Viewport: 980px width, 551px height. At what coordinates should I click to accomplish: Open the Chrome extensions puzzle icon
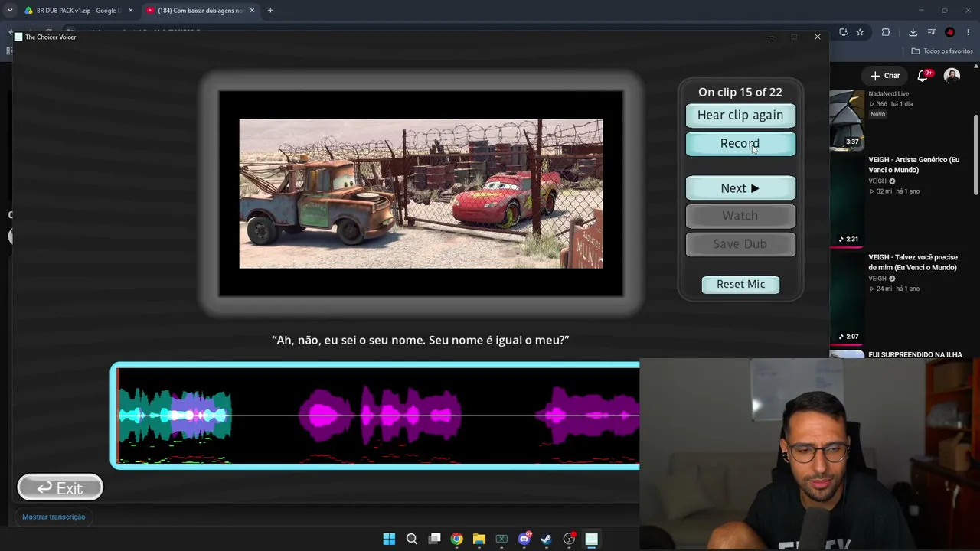(886, 32)
